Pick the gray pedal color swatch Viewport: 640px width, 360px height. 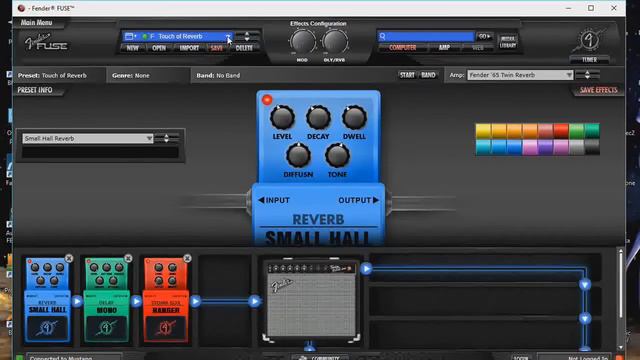576,147
